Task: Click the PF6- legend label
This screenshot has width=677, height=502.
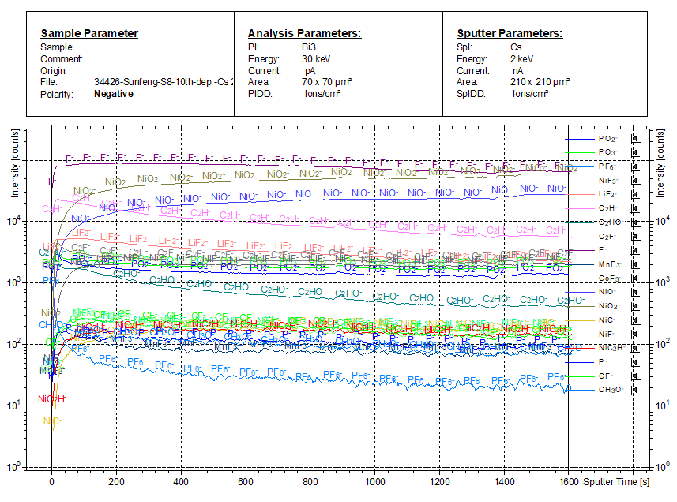Action: click(x=607, y=165)
